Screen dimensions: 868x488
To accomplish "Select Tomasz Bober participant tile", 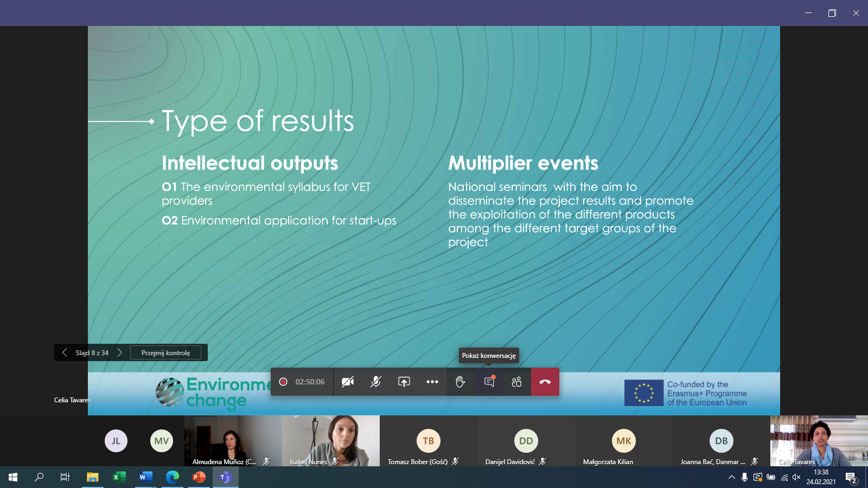I will click(x=428, y=441).
